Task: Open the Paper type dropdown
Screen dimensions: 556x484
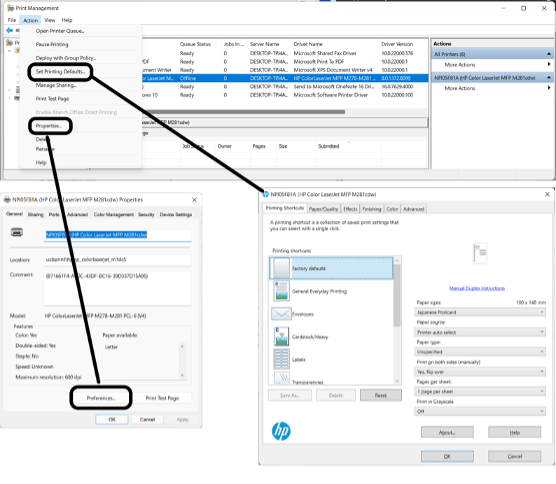Action: [x=480, y=352]
